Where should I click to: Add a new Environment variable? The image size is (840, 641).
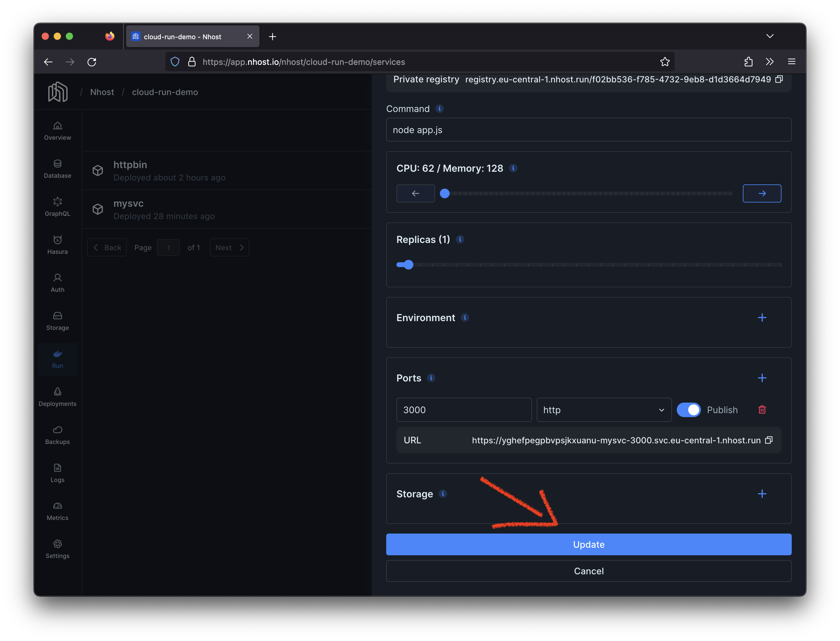coord(762,317)
